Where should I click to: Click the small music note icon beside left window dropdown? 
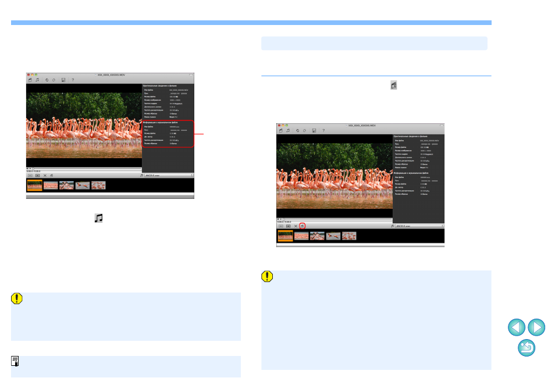pyautogui.click(x=141, y=176)
